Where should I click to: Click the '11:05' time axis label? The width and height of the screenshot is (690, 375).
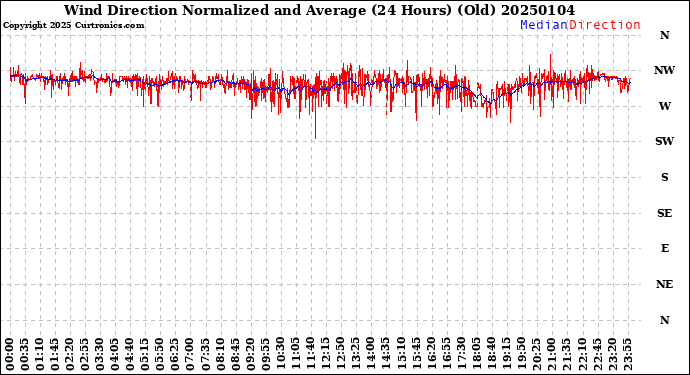click(296, 354)
